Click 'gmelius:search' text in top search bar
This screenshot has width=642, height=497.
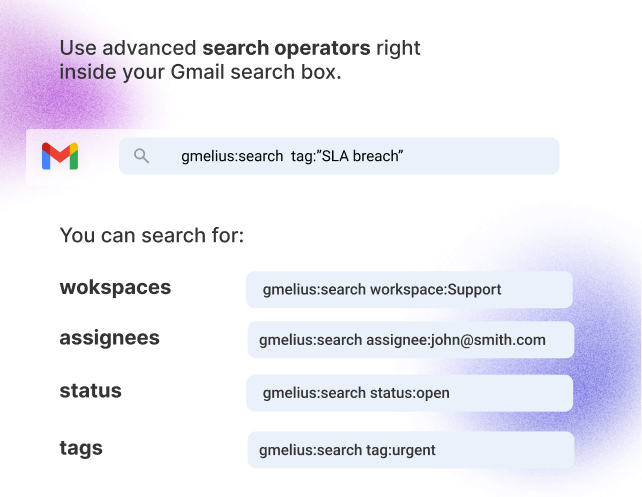click(232, 156)
